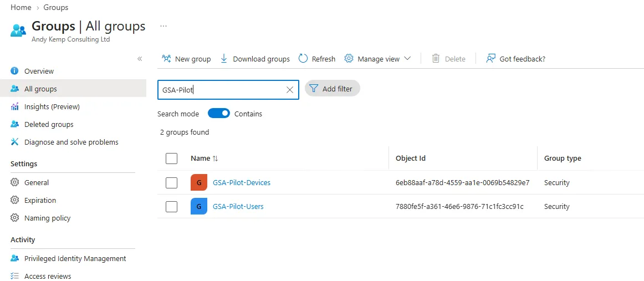
Task: Click the Andy Kemp Consulting Ltd tenant name
Action: [x=70, y=39]
